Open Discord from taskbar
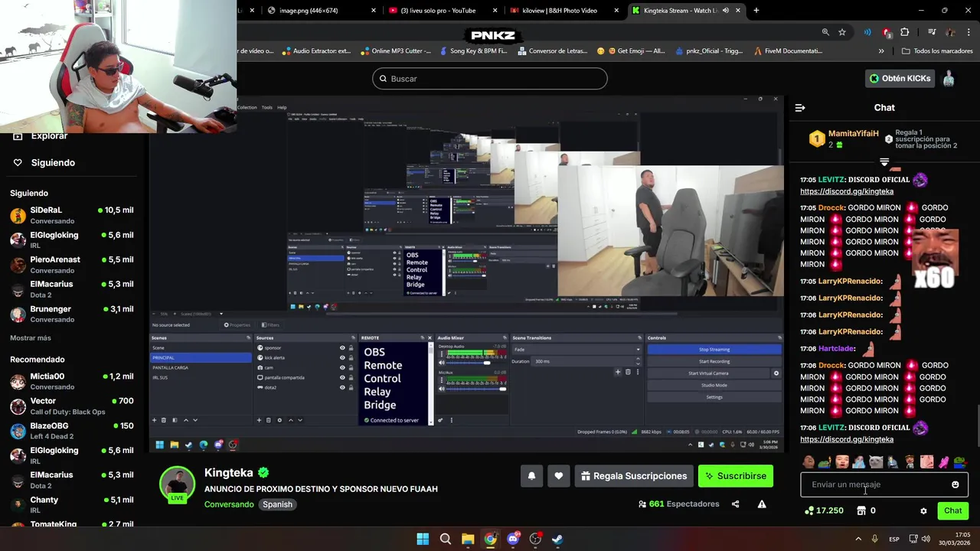Viewport: 980px width, 551px height. point(513,539)
